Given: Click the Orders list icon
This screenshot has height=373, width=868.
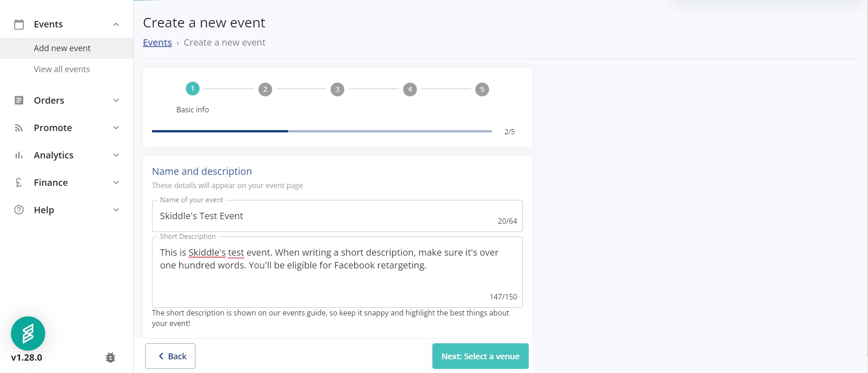Looking at the screenshot, I should point(19,100).
